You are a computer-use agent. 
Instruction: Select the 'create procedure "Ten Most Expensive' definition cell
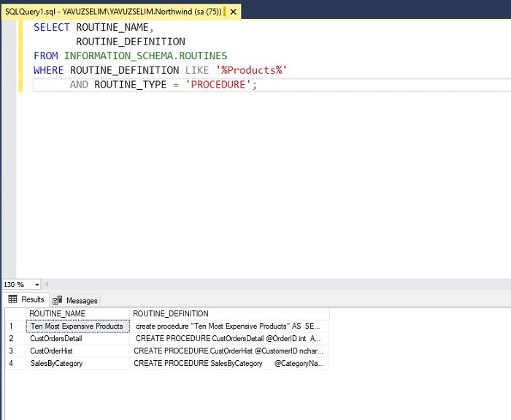point(229,326)
